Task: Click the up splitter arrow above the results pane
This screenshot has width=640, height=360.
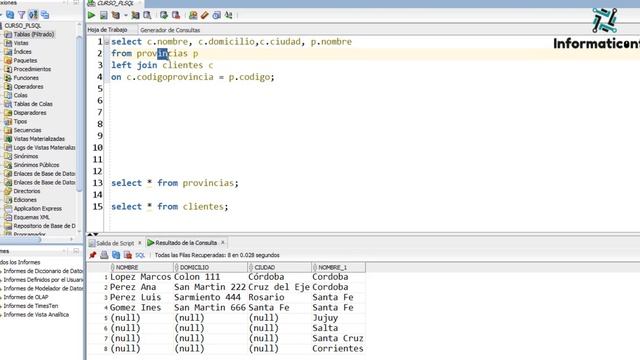Action: (91, 235)
